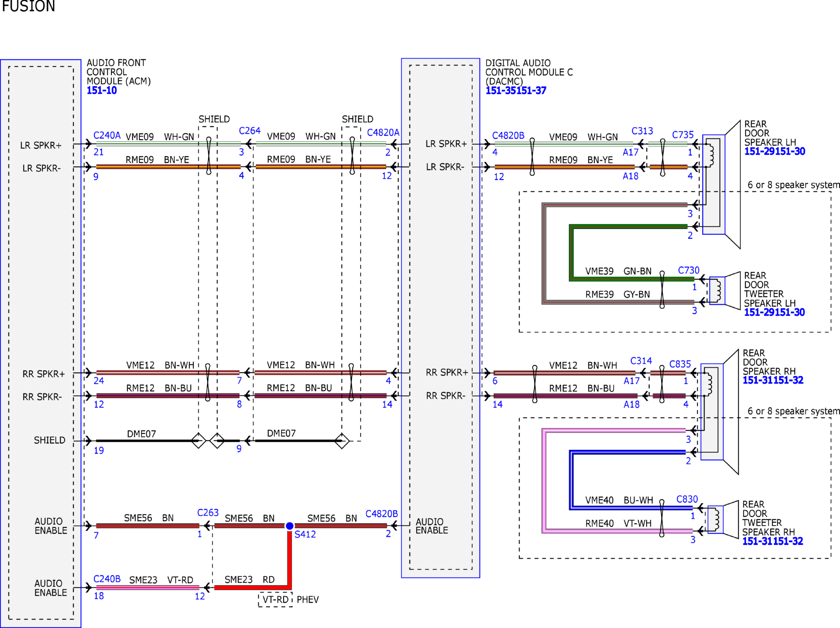
Task: Open the DACMC 151-35151-37 link
Action: pyautogui.click(x=515, y=91)
